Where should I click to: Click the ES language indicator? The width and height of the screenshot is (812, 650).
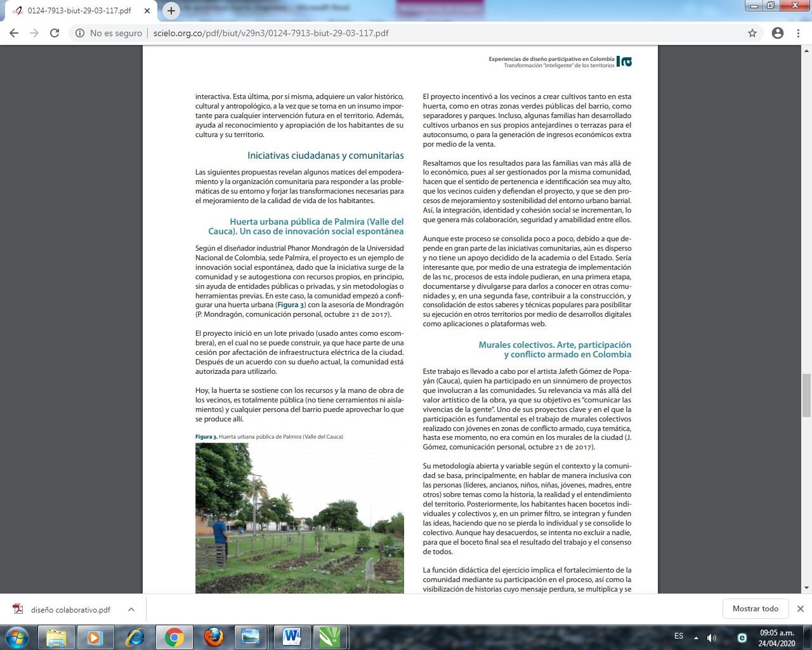click(x=679, y=636)
